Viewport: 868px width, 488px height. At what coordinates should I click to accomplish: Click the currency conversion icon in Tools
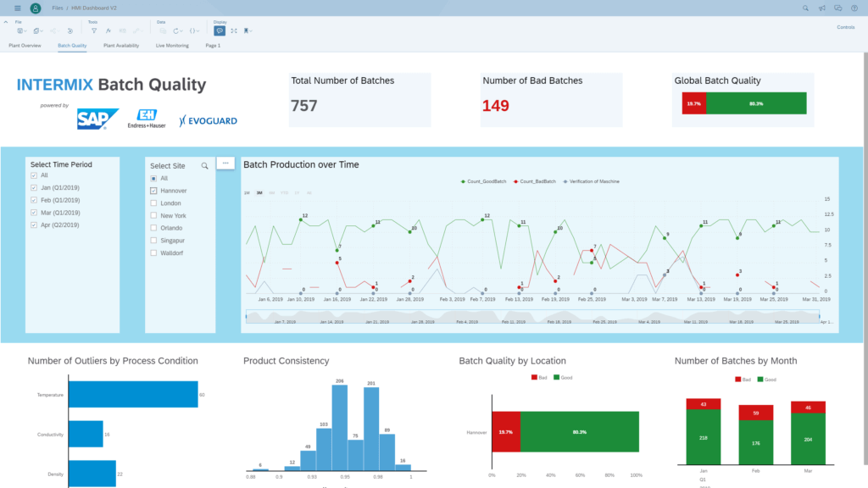click(x=122, y=31)
